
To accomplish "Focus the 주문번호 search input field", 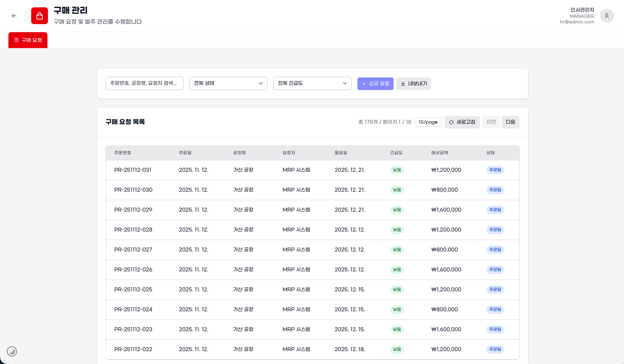I will point(144,83).
